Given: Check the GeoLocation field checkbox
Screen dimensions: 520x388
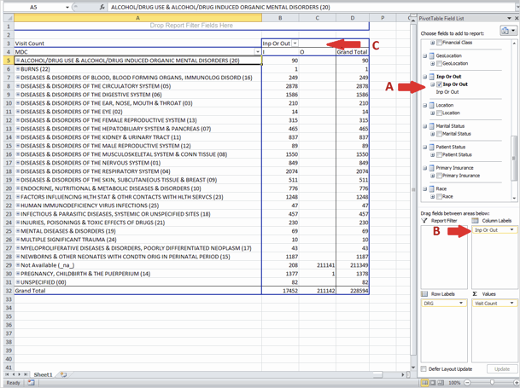Looking at the screenshot, I should [439, 63].
